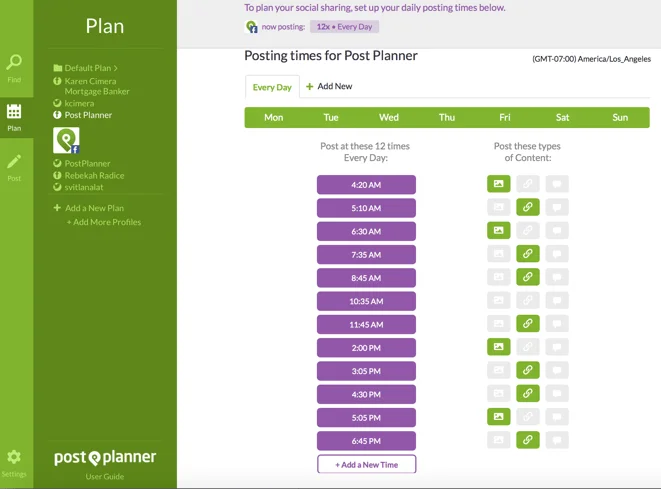
Task: Toggle link content for 5:05 PM
Action: click(x=528, y=416)
